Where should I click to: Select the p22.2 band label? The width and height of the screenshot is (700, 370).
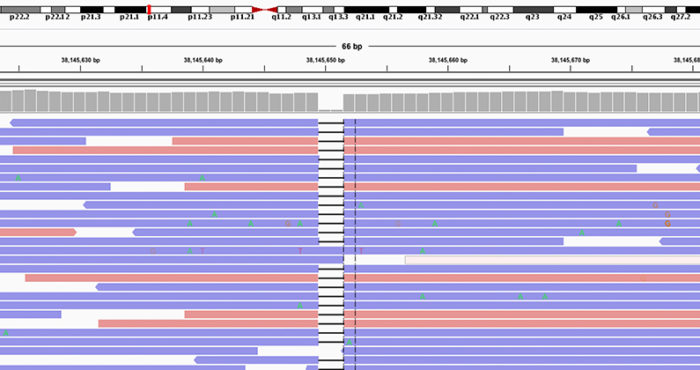tap(20, 17)
